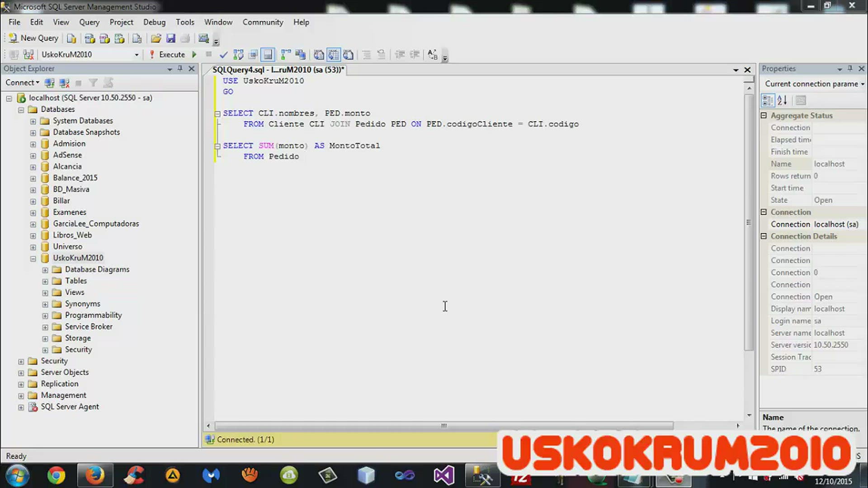Pin the Object Explorer panel
This screenshot has width=868, height=488.
click(x=180, y=68)
